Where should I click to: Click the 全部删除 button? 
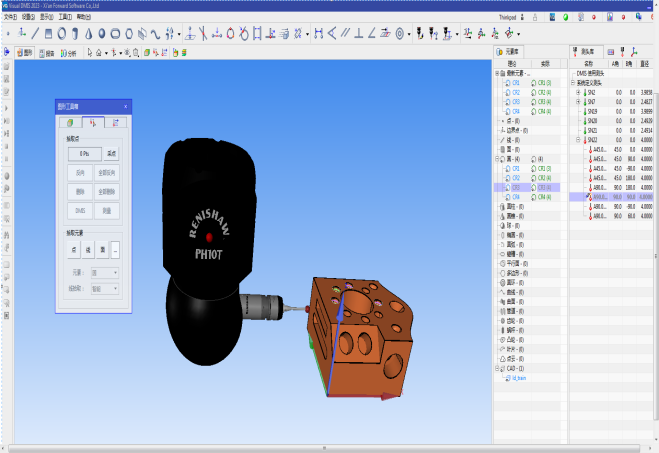pos(107,192)
